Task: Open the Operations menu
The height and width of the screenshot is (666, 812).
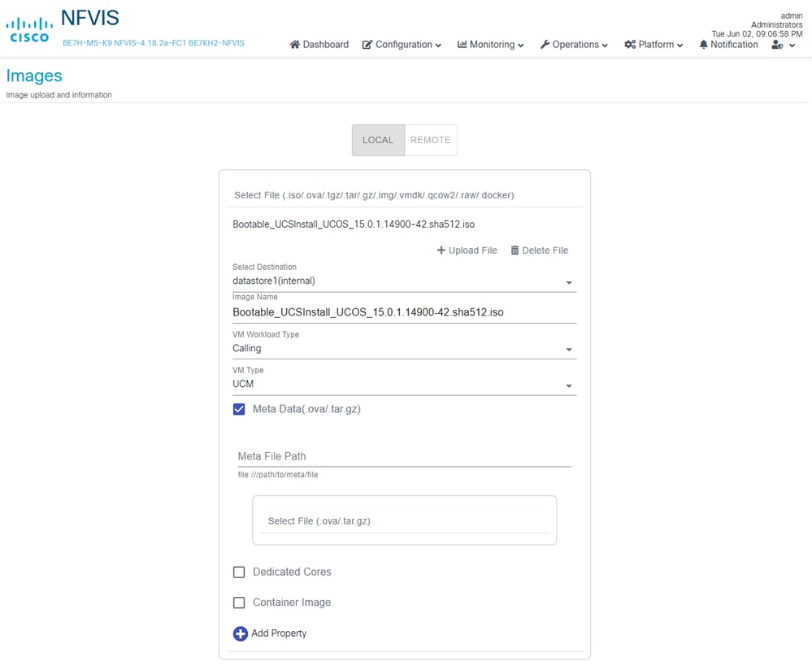Action: (x=574, y=45)
